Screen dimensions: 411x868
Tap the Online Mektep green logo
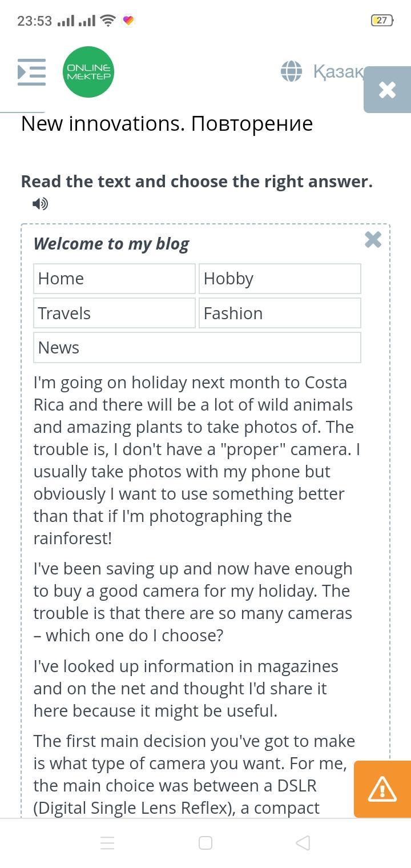pyautogui.click(x=88, y=72)
